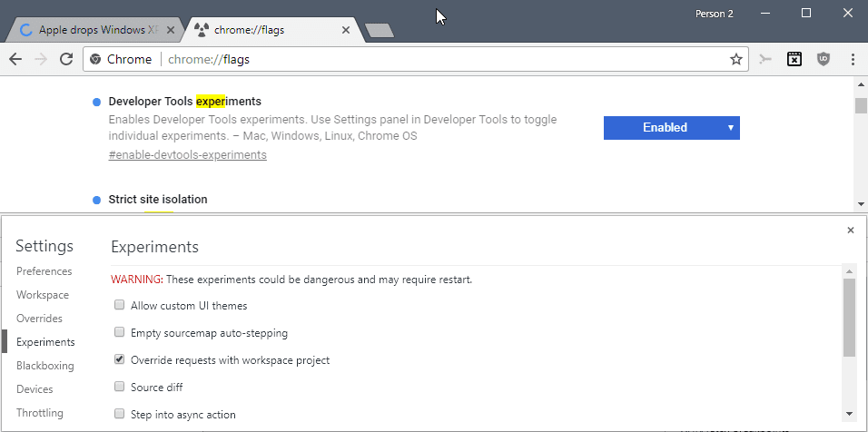Viewport: 868px width, 432px height.
Task: Tick the Source diff checkbox
Action: [119, 386]
